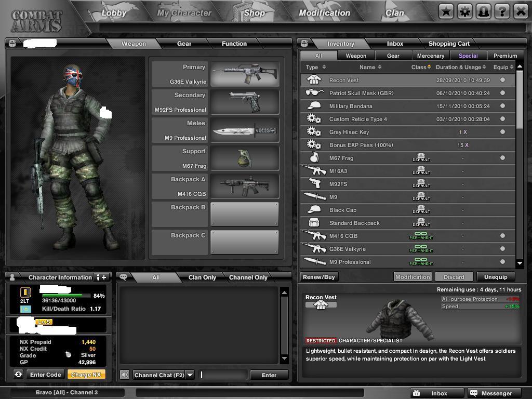Sort inventory by Type column arrows
This screenshot has height=399, width=532.
(324, 67)
